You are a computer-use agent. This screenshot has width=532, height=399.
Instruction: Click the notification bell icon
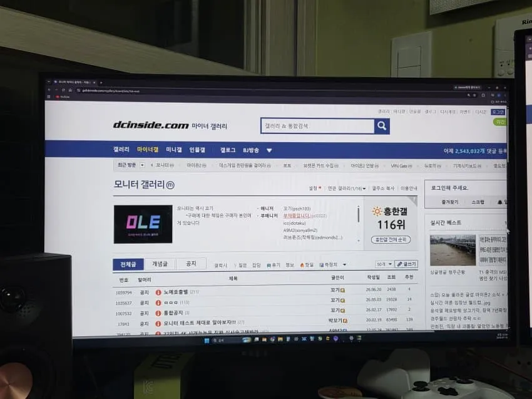click(x=500, y=202)
